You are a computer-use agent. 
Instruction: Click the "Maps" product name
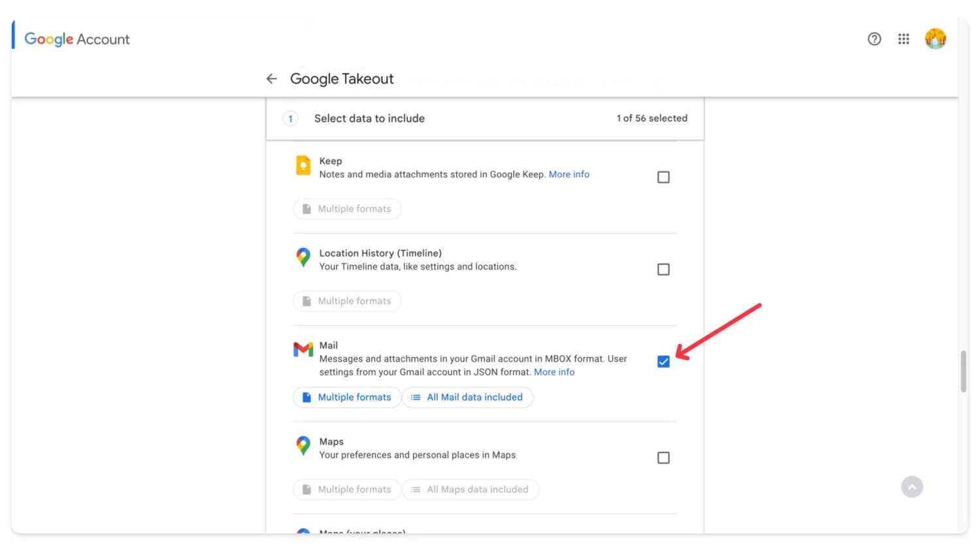331,442
